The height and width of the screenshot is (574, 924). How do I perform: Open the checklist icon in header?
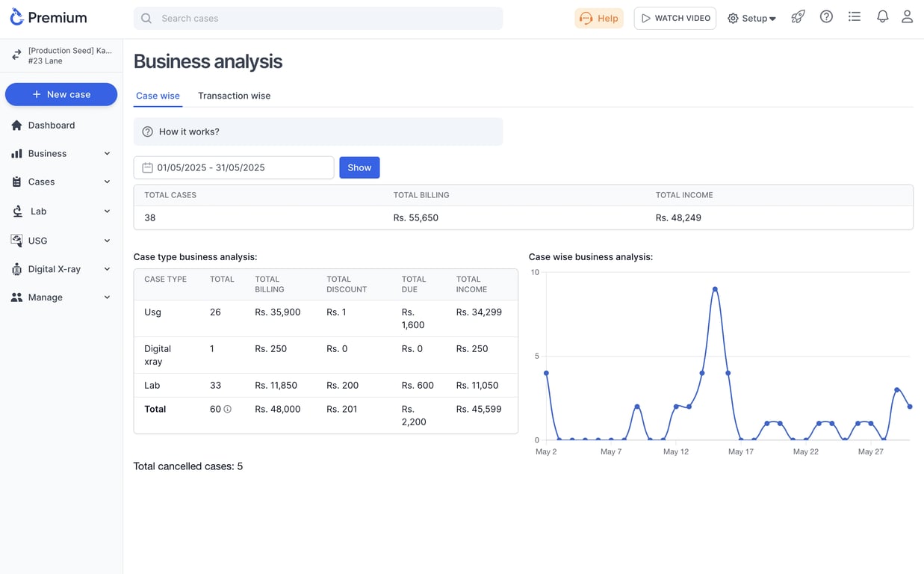(855, 16)
